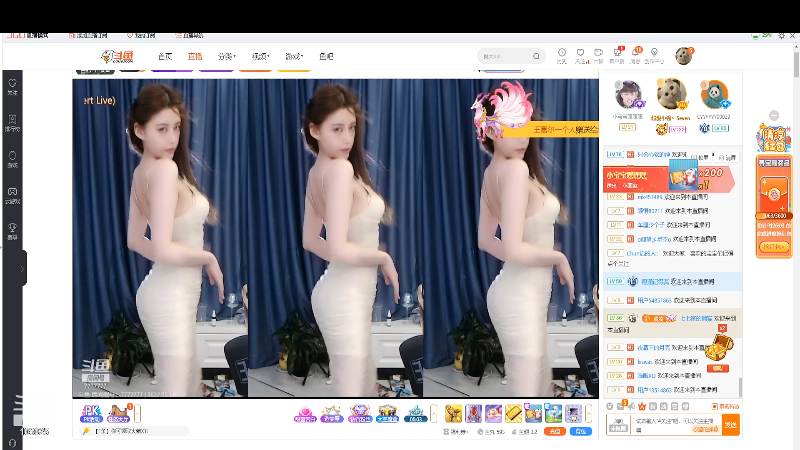Click the blue backpack button below video
The height and width of the screenshot is (450, 800).
pyautogui.click(x=581, y=432)
